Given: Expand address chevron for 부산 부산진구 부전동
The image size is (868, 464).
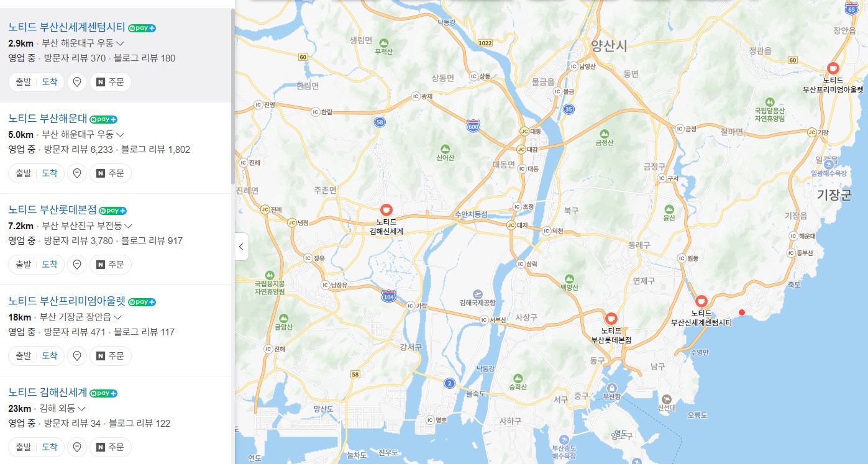Looking at the screenshot, I should 128,226.
